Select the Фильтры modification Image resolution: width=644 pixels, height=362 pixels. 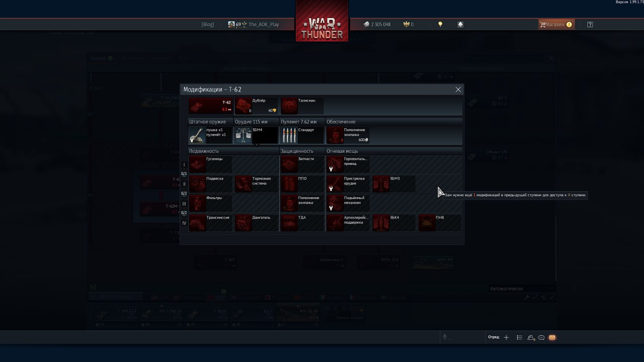click(x=211, y=204)
